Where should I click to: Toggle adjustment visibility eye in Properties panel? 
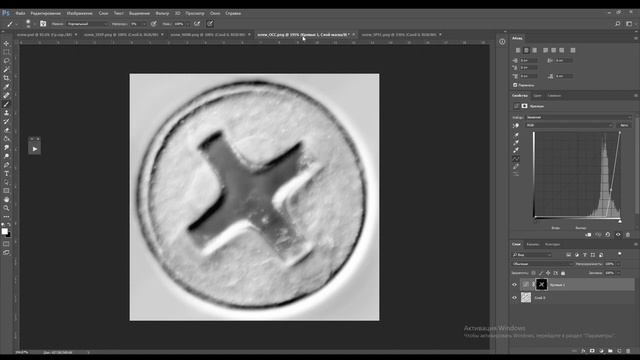618,235
